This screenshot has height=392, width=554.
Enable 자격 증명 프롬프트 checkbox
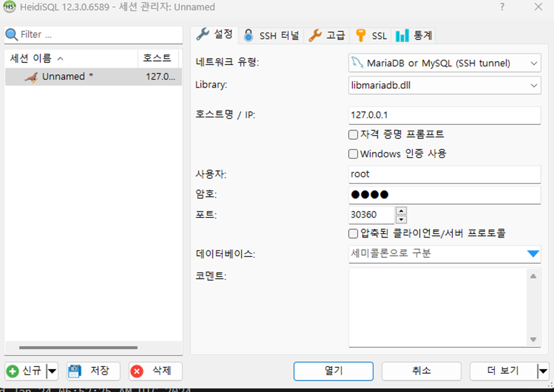pos(353,134)
